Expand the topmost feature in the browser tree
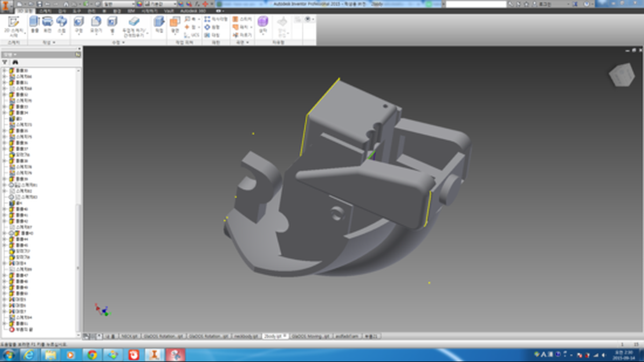Screen dimensions: 644x362 [5, 70]
